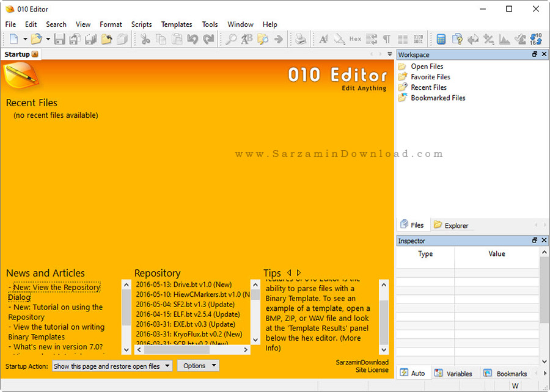Float the Inspector panel
Image resolution: width=550 pixels, height=392 pixels.
click(535, 241)
